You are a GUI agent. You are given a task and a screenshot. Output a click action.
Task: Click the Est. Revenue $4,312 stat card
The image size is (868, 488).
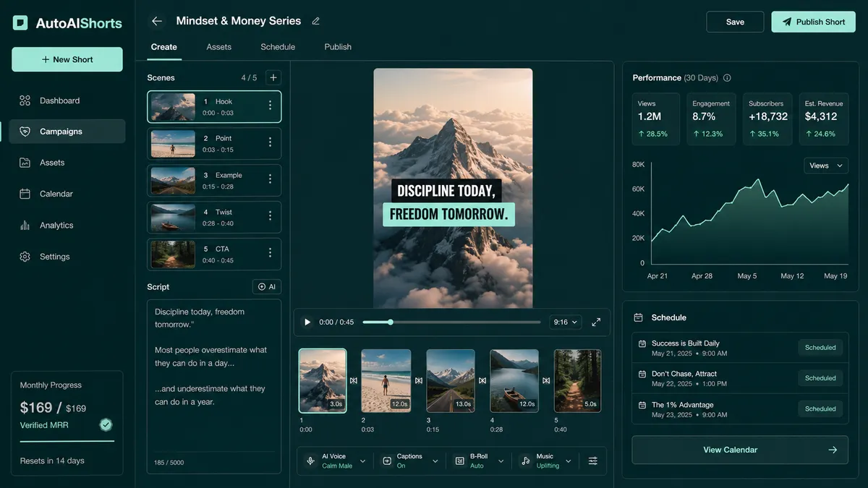tap(823, 119)
